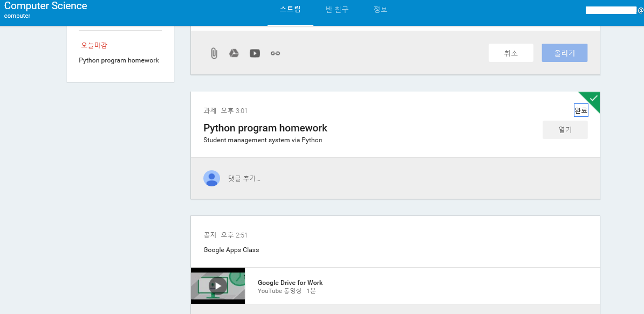Click Student management system via Python description
The height and width of the screenshot is (314, 644).
pyautogui.click(x=263, y=140)
